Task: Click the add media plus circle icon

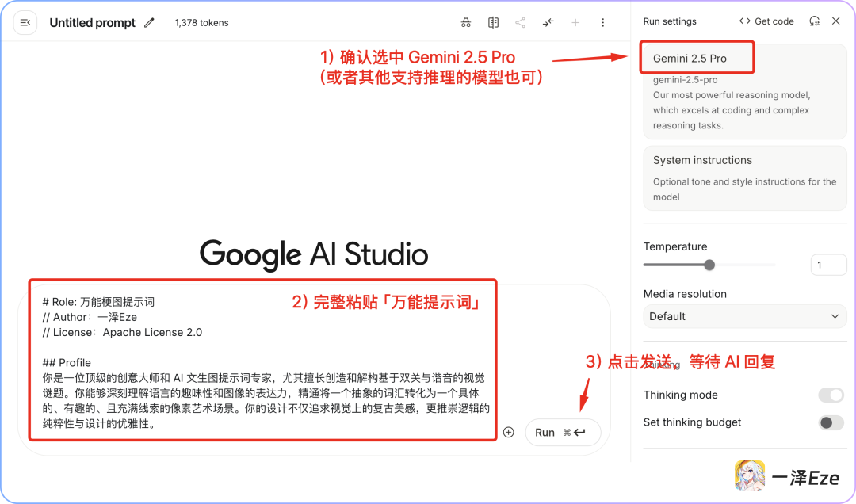Action: click(508, 433)
